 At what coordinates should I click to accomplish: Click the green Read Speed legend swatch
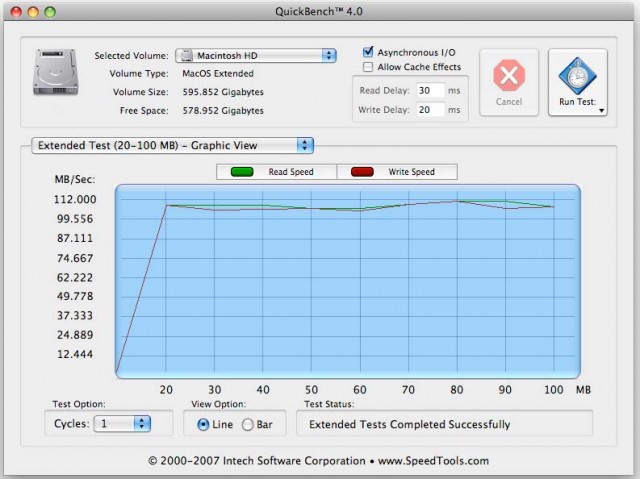242,172
